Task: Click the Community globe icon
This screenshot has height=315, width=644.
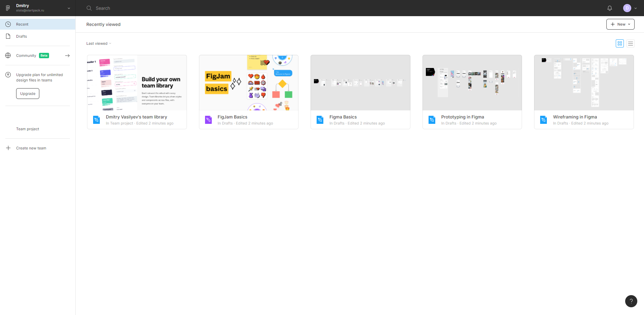Action: coord(8,56)
